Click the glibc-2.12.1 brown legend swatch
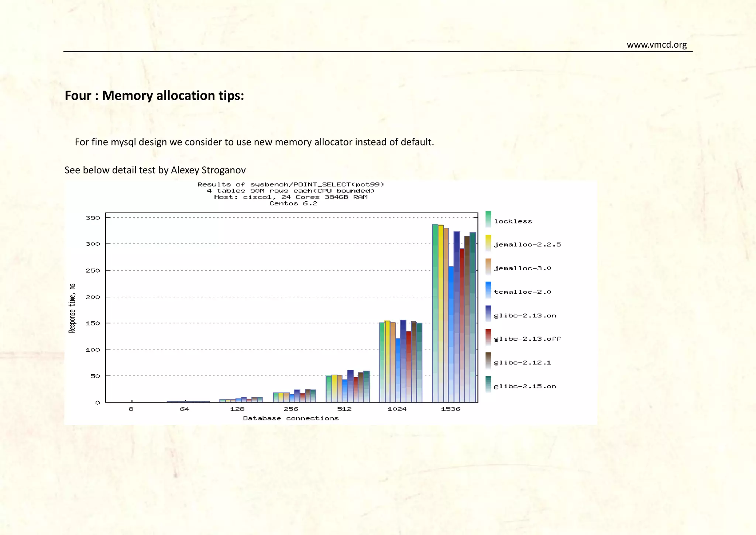 click(x=488, y=361)
